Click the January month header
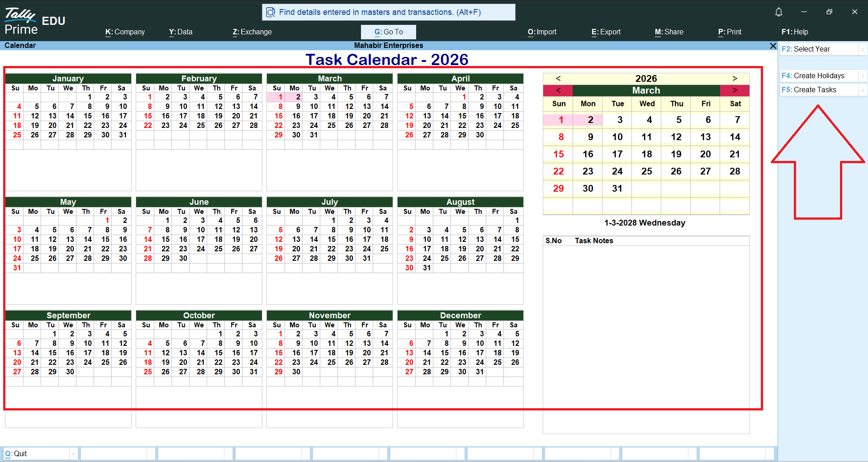 point(68,79)
